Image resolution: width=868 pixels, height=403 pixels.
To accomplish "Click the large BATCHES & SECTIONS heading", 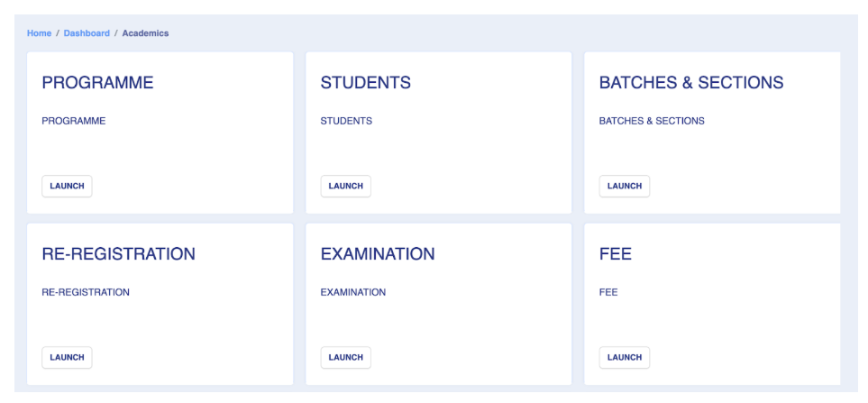I will point(690,83).
